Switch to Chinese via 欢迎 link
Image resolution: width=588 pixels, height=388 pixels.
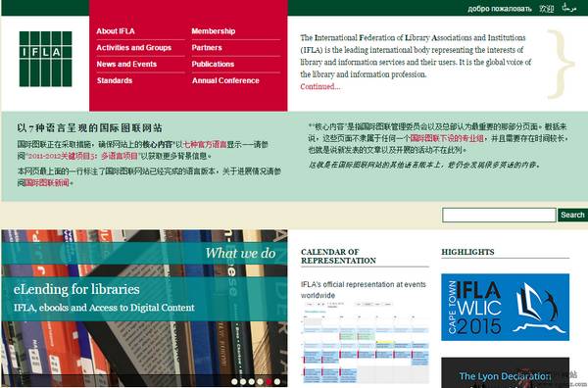tap(547, 8)
